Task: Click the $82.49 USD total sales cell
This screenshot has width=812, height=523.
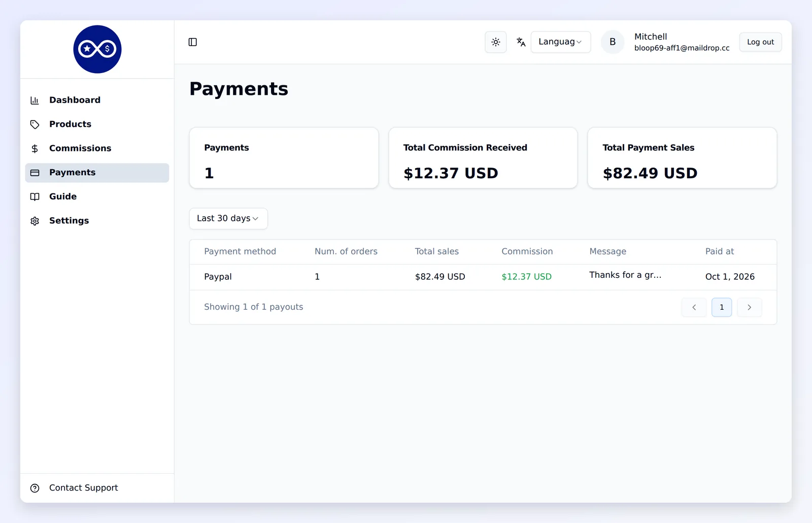Action: (x=440, y=277)
